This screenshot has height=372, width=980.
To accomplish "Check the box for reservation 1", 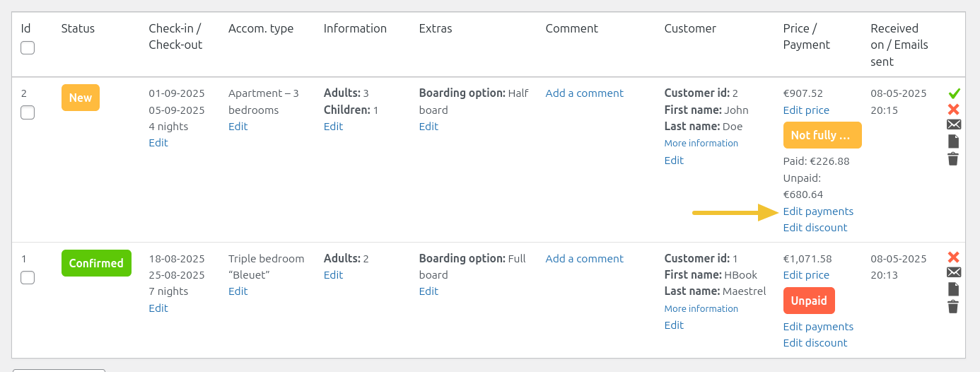I will coord(28,278).
